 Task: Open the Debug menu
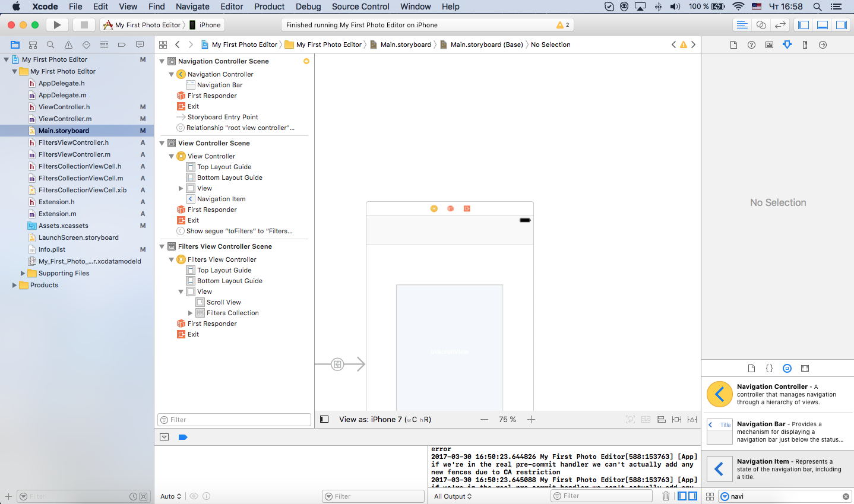pos(308,7)
